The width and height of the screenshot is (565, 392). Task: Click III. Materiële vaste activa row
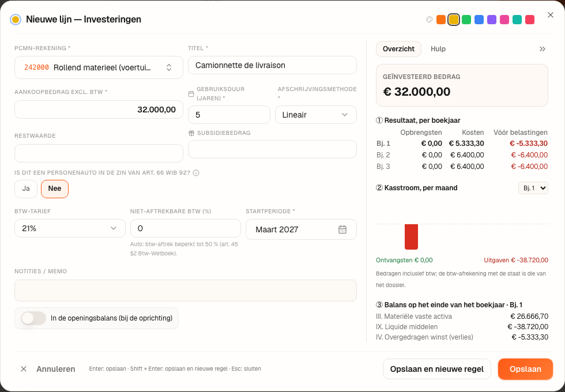(x=462, y=316)
